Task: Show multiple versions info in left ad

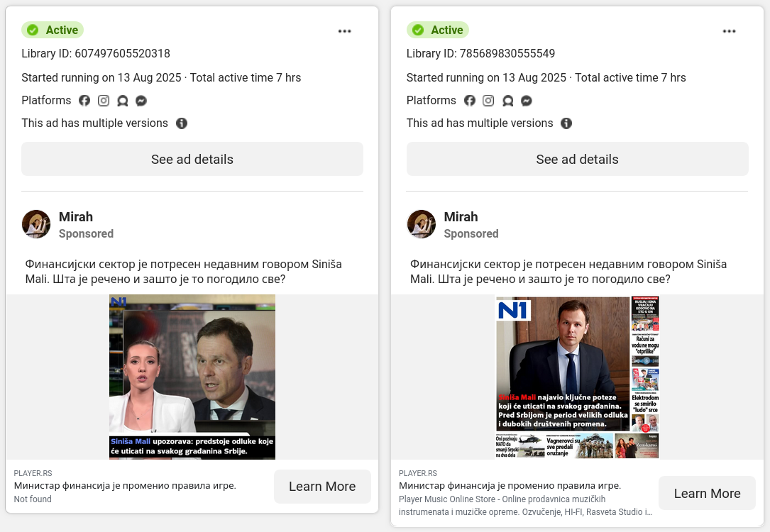Action: (x=182, y=123)
